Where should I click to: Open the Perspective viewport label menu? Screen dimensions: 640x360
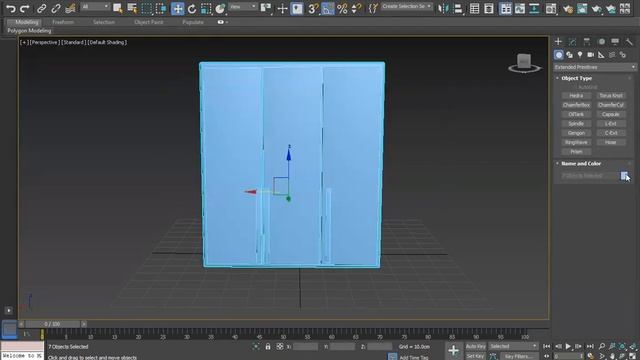tap(44, 42)
